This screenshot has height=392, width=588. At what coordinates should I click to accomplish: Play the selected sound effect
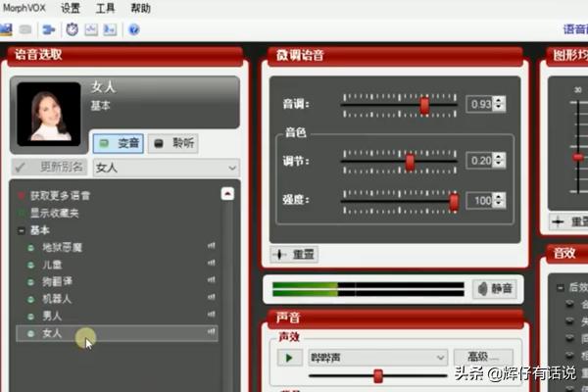click(x=289, y=358)
